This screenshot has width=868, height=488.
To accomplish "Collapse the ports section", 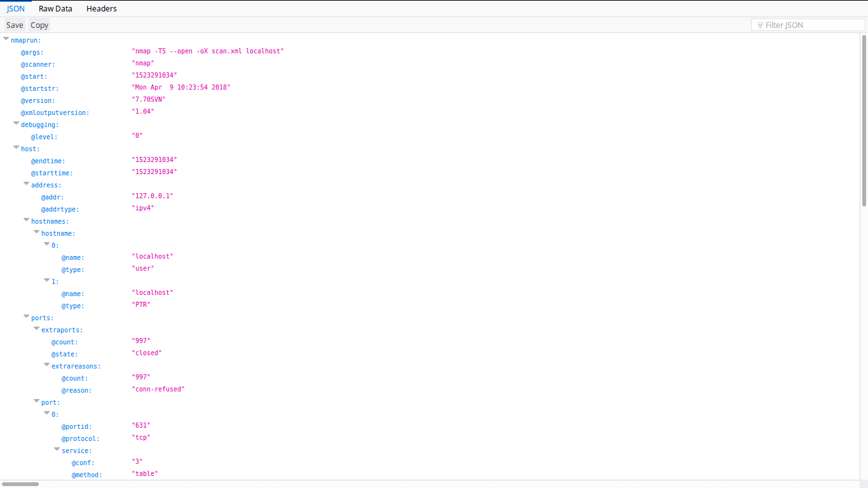I will [x=26, y=316].
